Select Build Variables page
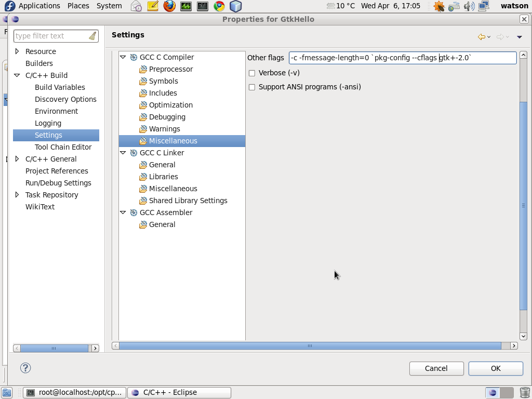Image resolution: width=532 pixels, height=399 pixels. tap(60, 87)
